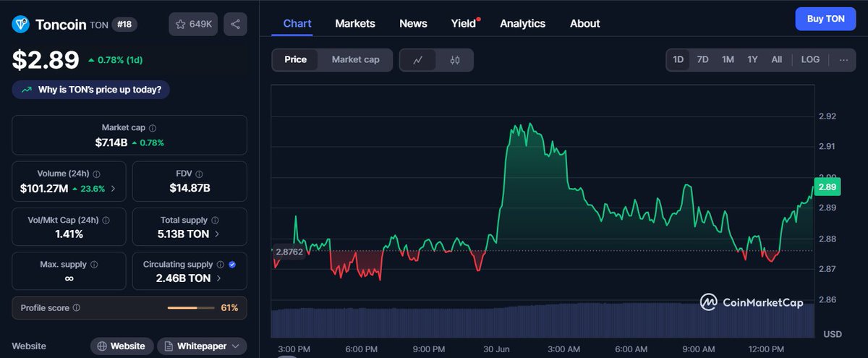Click the Profile score progress bar
Screen dimensions: 868x358
point(192,308)
